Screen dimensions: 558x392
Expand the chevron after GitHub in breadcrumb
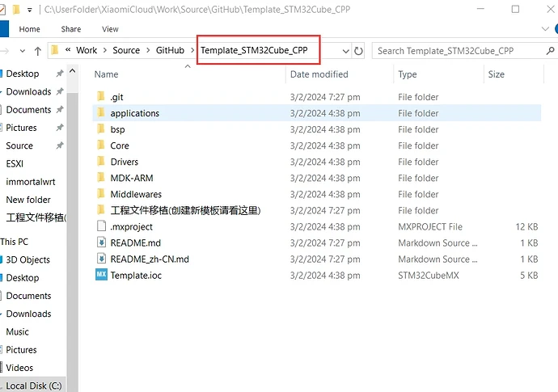click(193, 50)
